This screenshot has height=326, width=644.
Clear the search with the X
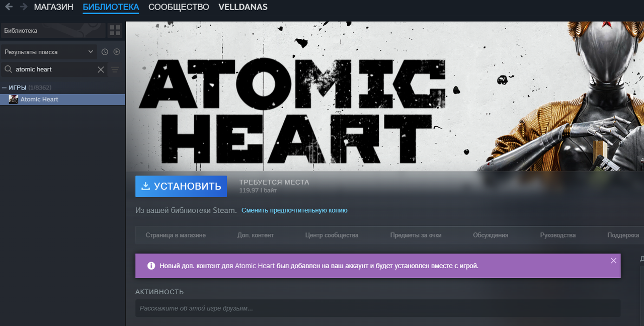(101, 69)
